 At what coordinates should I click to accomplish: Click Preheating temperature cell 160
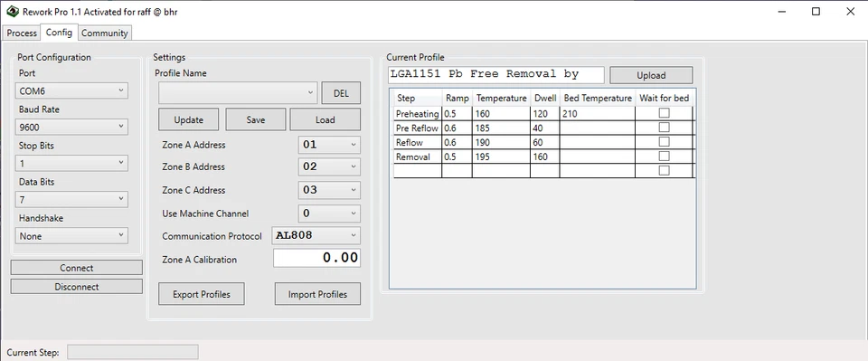502,113
